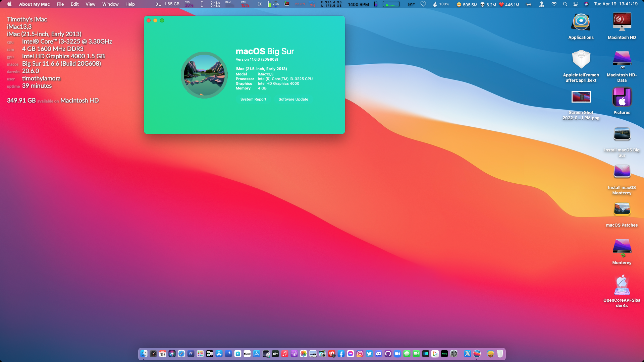This screenshot has height=362, width=644.
Task: Open GitHub Desktop in the Dock
Action: (388, 354)
